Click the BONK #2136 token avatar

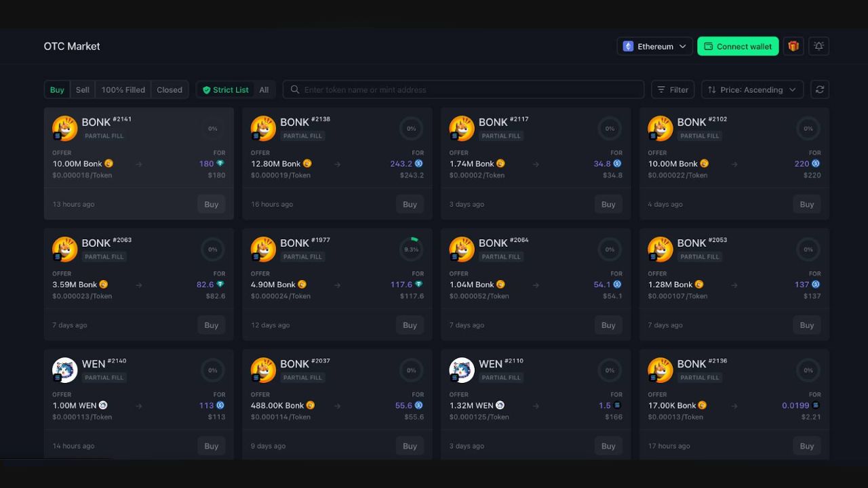click(660, 370)
